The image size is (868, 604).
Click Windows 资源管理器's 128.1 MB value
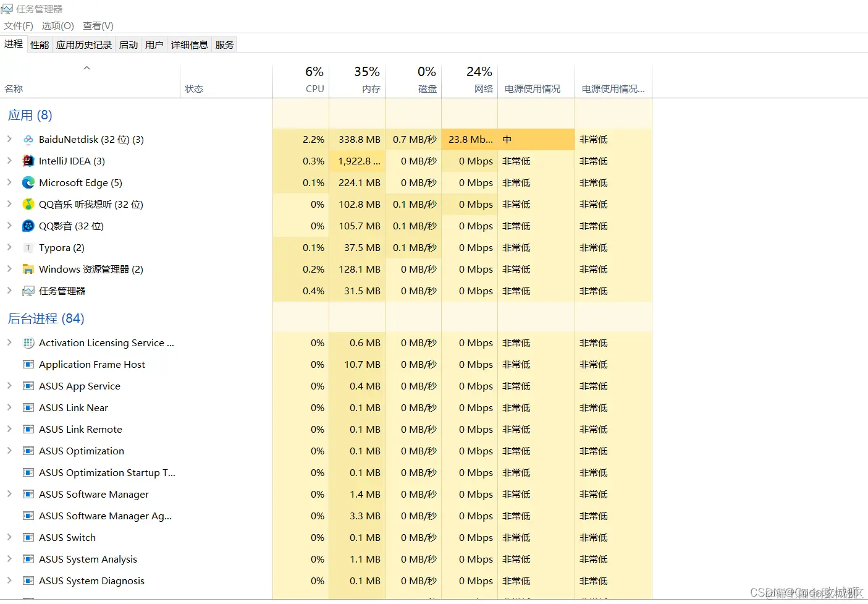360,270
